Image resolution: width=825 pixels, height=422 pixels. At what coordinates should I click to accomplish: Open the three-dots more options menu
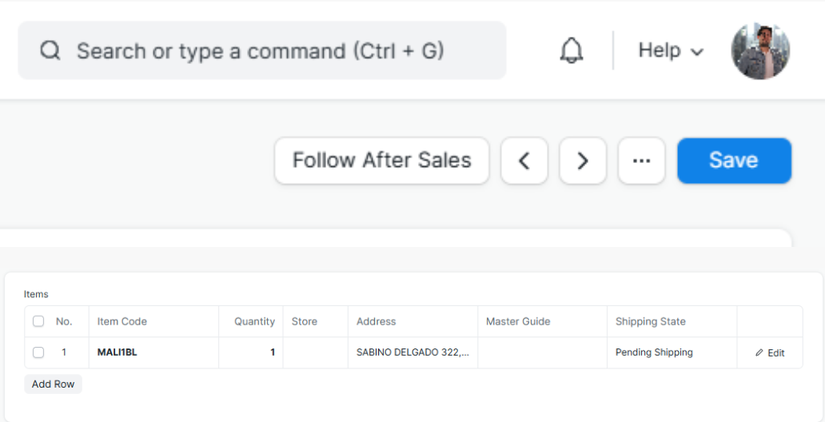click(642, 161)
